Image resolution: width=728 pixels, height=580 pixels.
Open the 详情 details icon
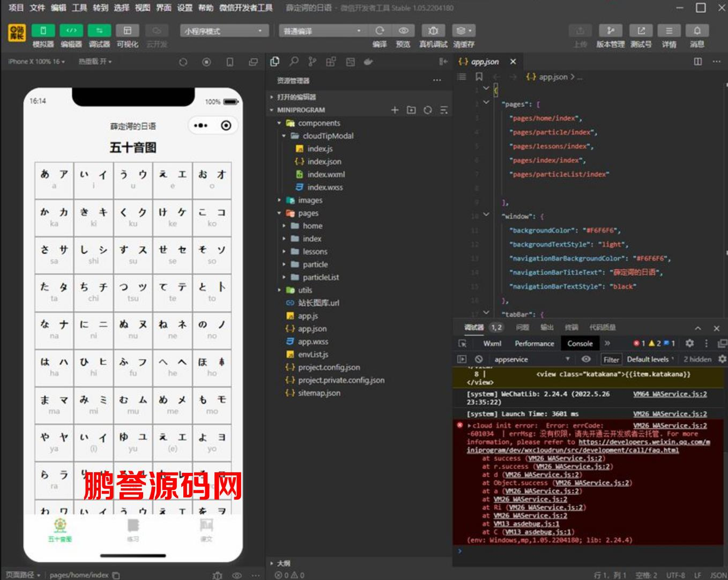pyautogui.click(x=669, y=31)
